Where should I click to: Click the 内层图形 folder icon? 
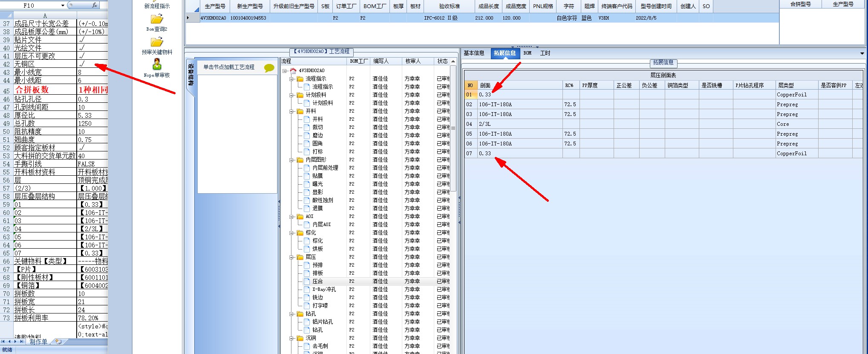(300, 160)
